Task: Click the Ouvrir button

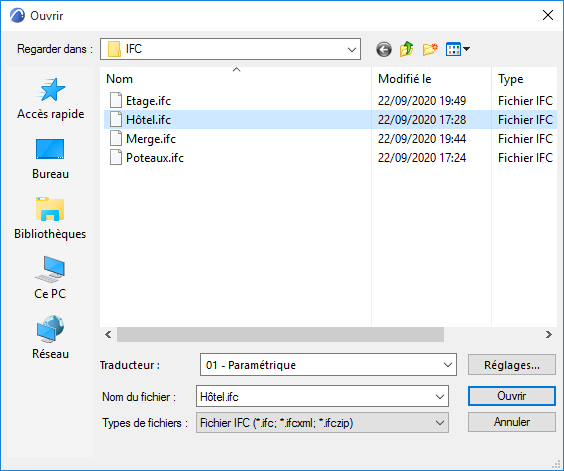Action: tap(511, 396)
